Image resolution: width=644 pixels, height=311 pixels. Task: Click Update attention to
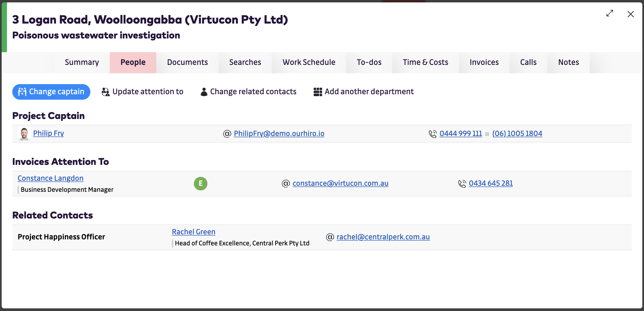click(142, 92)
